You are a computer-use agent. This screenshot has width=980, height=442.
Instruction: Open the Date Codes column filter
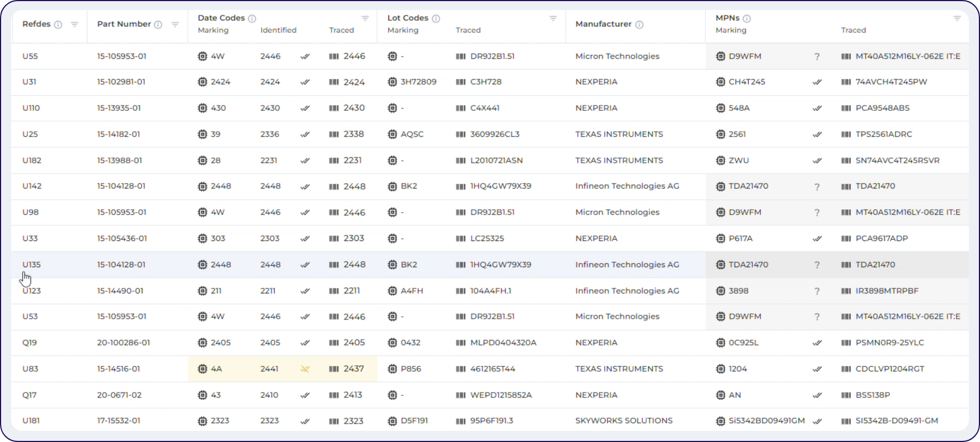(365, 18)
